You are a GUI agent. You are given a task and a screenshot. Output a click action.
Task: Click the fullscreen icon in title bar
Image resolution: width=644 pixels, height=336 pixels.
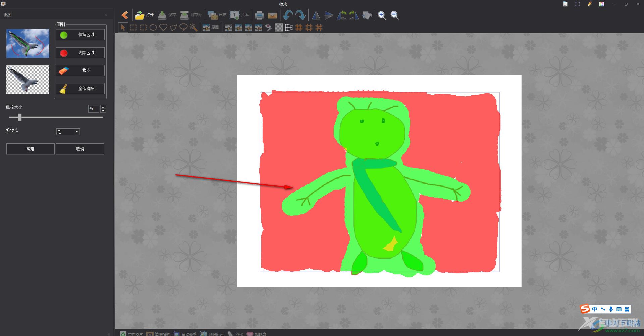[578, 4]
